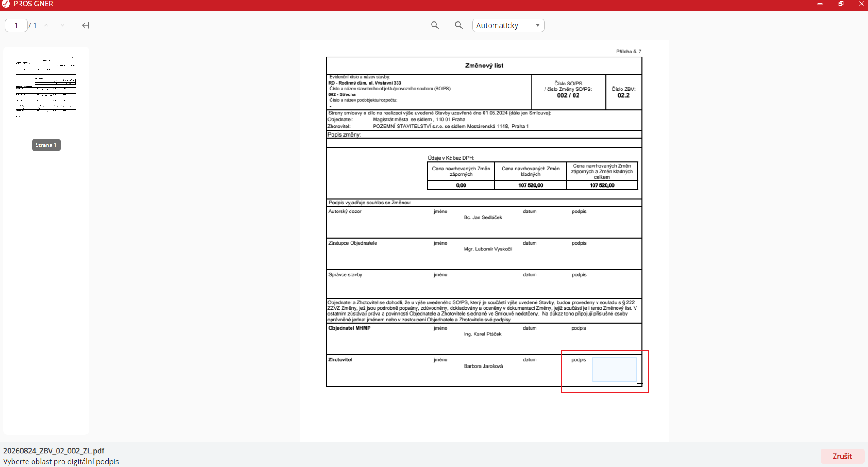This screenshot has width=868, height=467.
Task: Click the 'Zhotovitel' row label
Action: (340, 360)
